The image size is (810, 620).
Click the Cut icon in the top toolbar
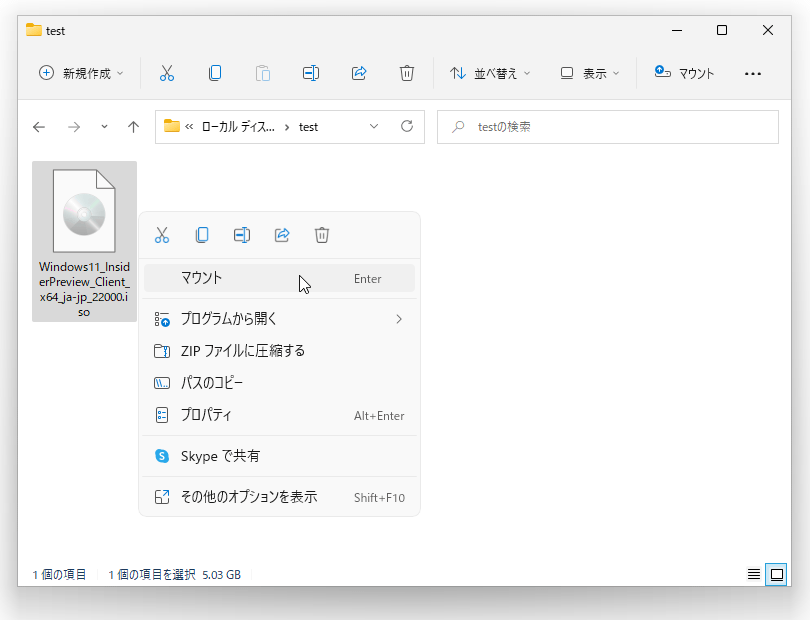tap(167, 73)
